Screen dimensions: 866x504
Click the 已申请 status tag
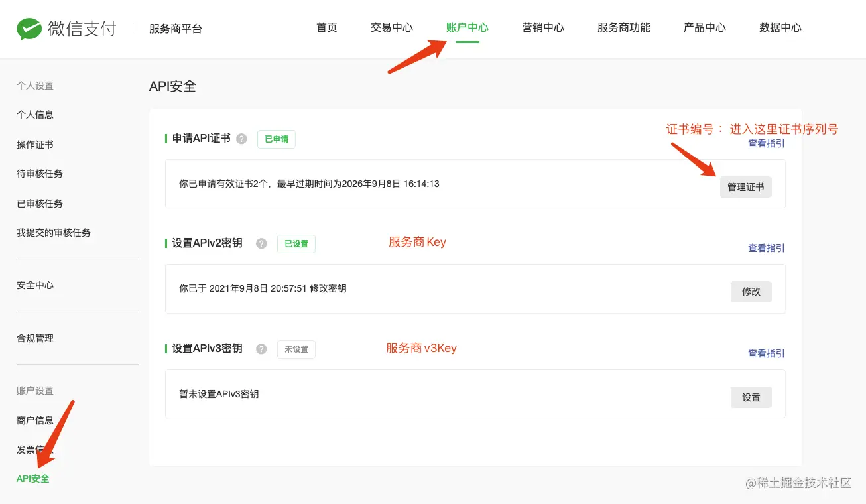[277, 139]
